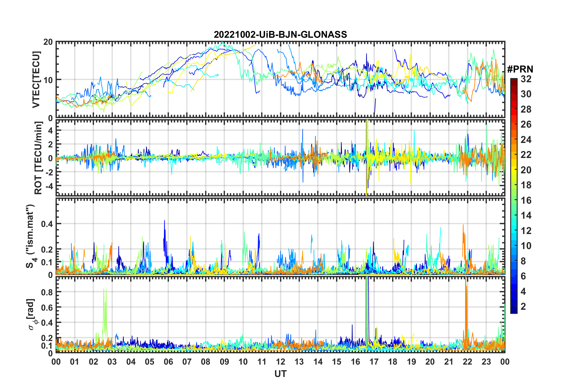Click the PRN colorbar gradient
This screenshot has width=561, height=392.
514,196
